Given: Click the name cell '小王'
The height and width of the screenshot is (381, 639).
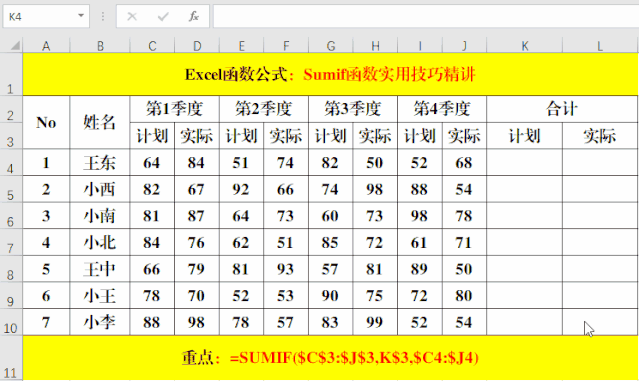Looking at the screenshot, I should tap(100, 295).
